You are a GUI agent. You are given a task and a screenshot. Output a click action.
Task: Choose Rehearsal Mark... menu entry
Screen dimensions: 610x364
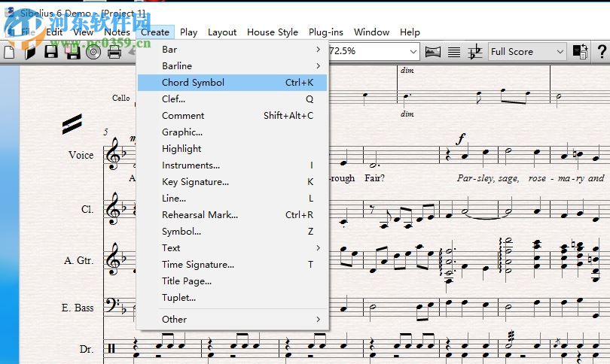tap(232, 215)
